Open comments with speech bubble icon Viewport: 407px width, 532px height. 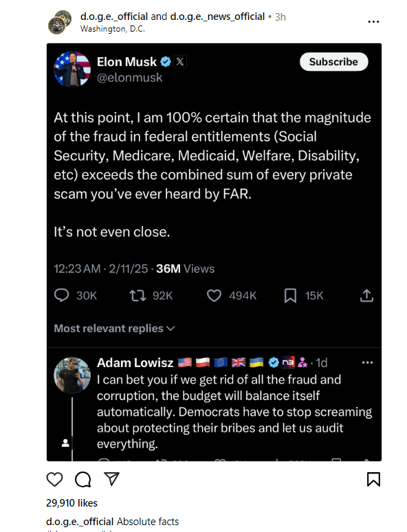pyautogui.click(x=82, y=479)
